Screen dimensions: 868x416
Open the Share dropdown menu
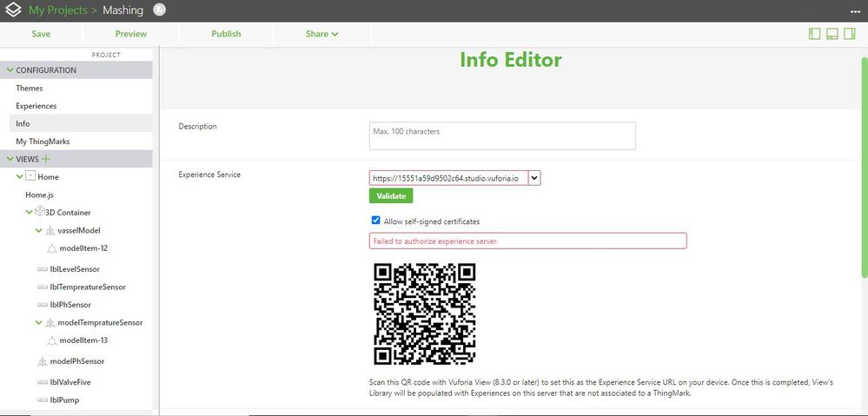tap(321, 34)
